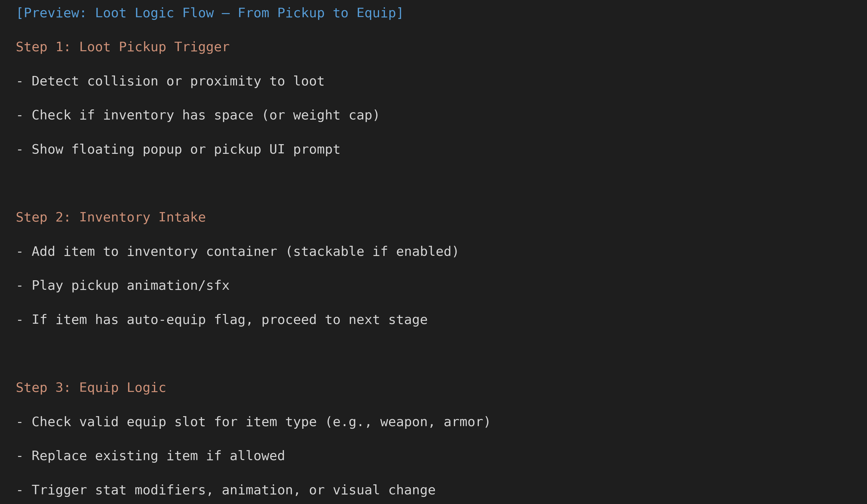Click the Replace existing item if allowed line

click(150, 456)
